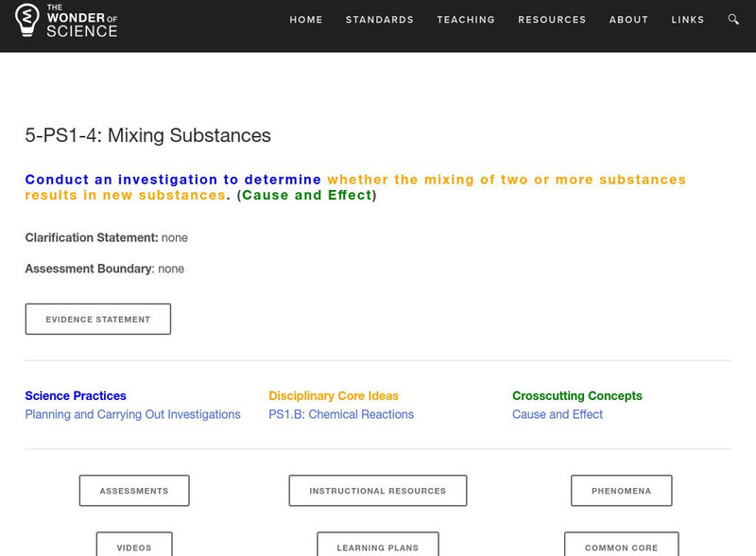Navigate to the About page
Screen dimensions: 756x556
pyautogui.click(x=628, y=20)
